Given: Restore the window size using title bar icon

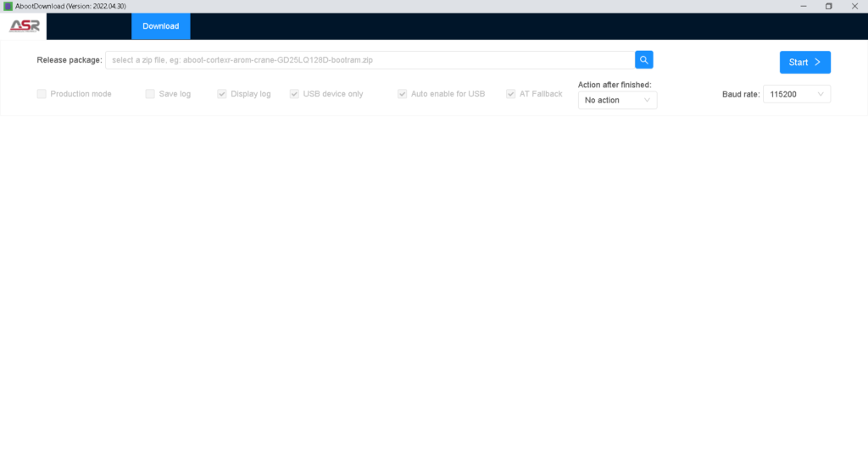Looking at the screenshot, I should coord(828,6).
